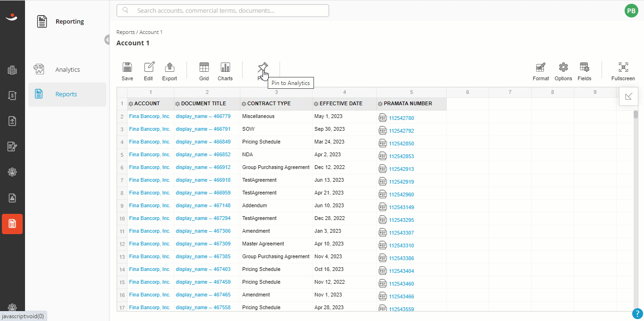Open PDF icon for 112542780

(383, 118)
